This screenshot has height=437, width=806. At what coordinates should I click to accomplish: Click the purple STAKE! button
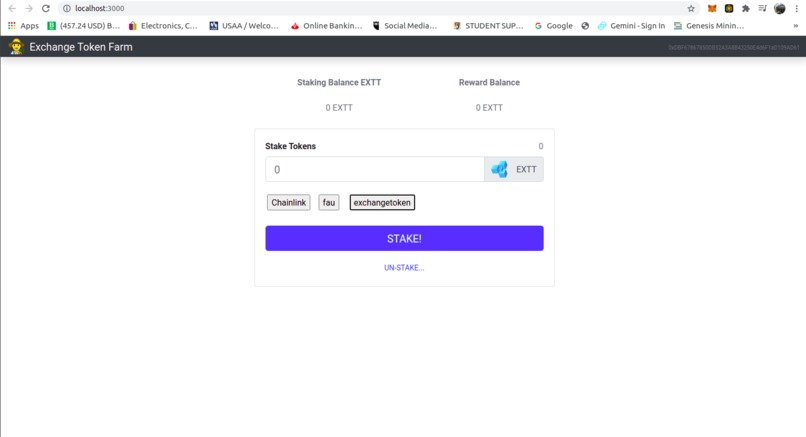point(404,238)
